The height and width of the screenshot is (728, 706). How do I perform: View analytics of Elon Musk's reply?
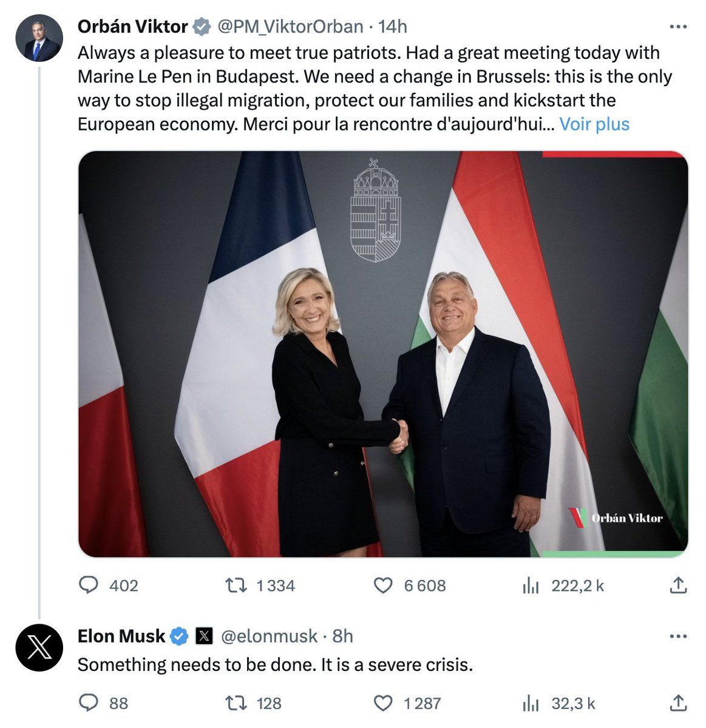click(531, 703)
